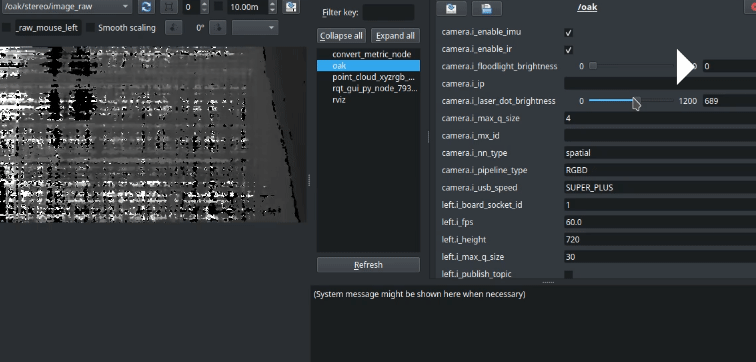Rotate image view right icon
Viewport: 756px width, 362px height.
pyautogui.click(x=217, y=27)
